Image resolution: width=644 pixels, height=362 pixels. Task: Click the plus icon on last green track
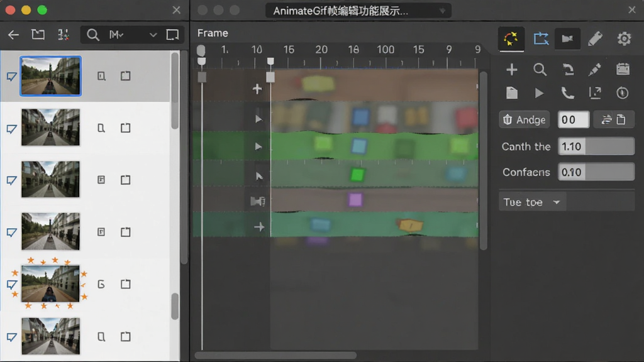coord(259,227)
